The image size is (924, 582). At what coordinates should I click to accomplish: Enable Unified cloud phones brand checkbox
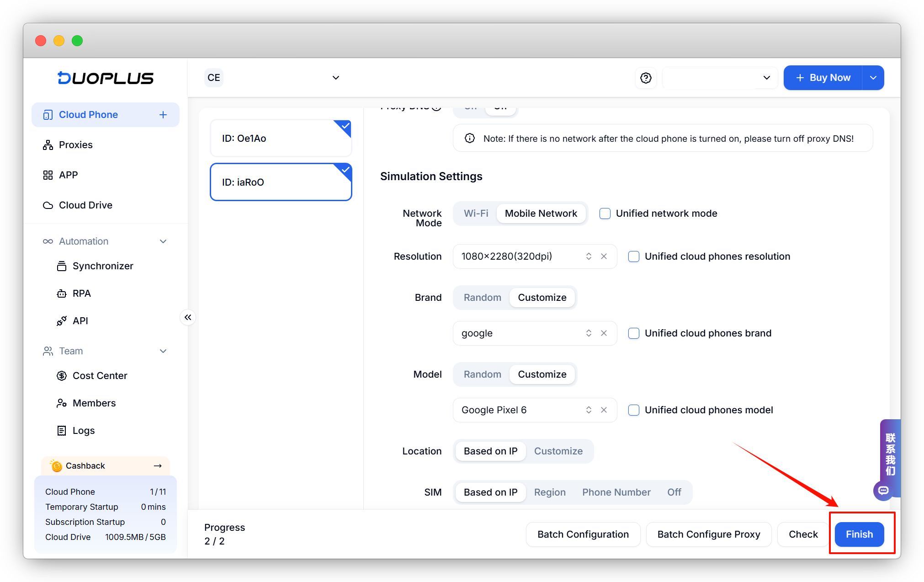633,333
